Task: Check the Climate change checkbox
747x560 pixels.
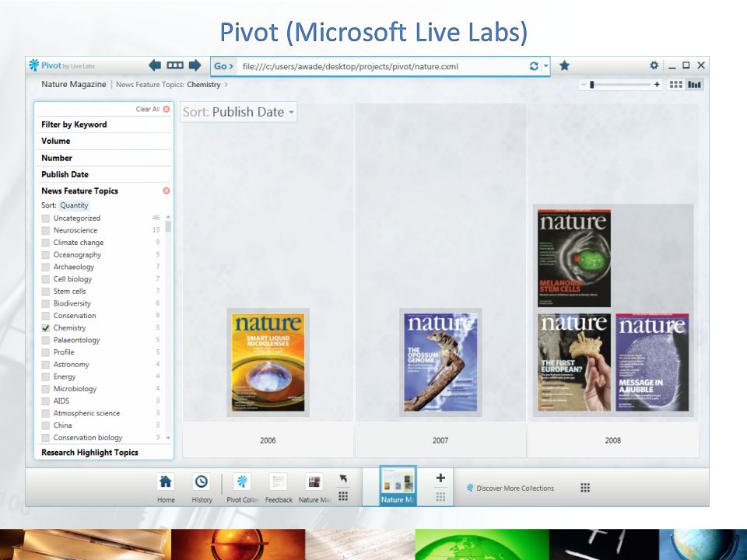Action: (x=46, y=243)
